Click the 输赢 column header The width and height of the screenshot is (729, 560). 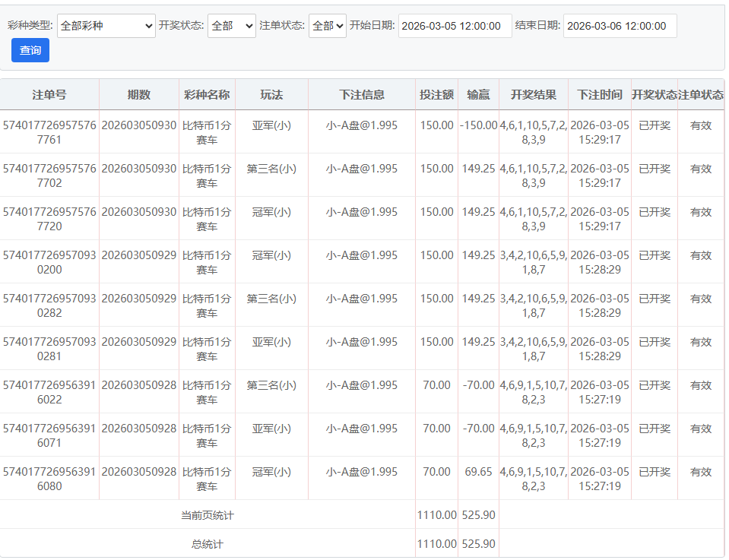click(478, 95)
